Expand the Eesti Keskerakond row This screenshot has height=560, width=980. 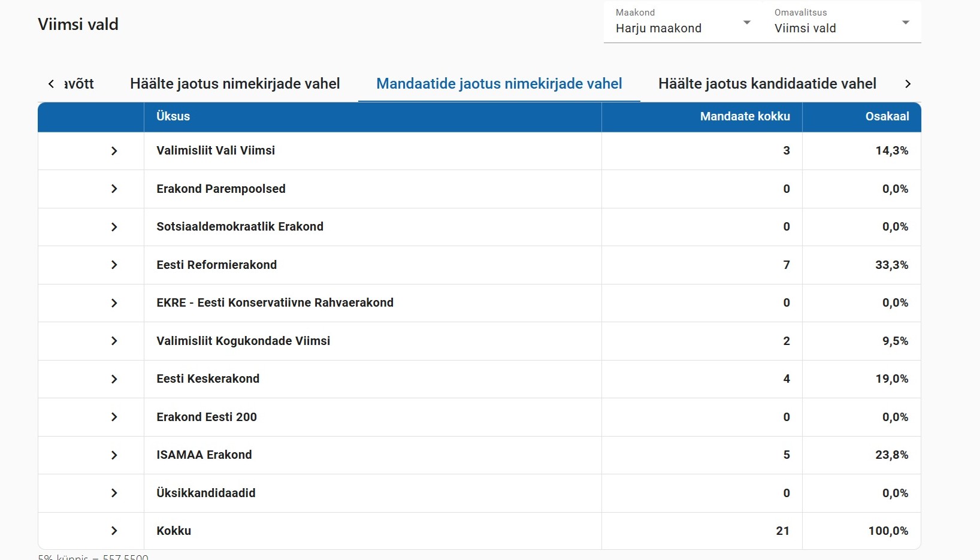[x=114, y=379]
